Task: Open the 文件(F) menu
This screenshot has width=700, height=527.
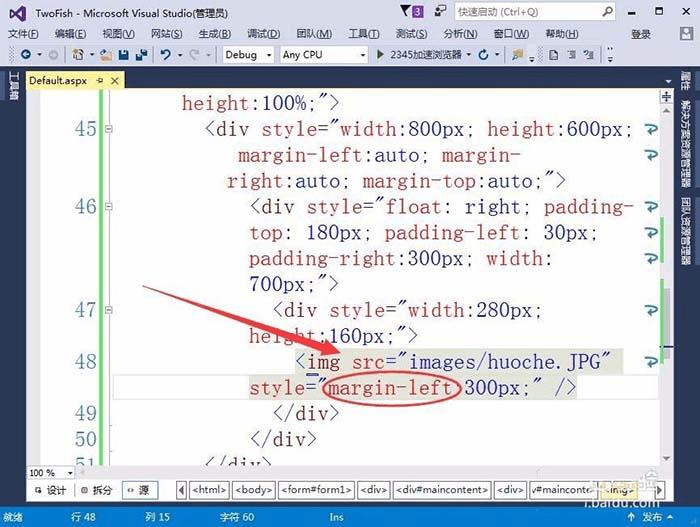Action: (23, 33)
